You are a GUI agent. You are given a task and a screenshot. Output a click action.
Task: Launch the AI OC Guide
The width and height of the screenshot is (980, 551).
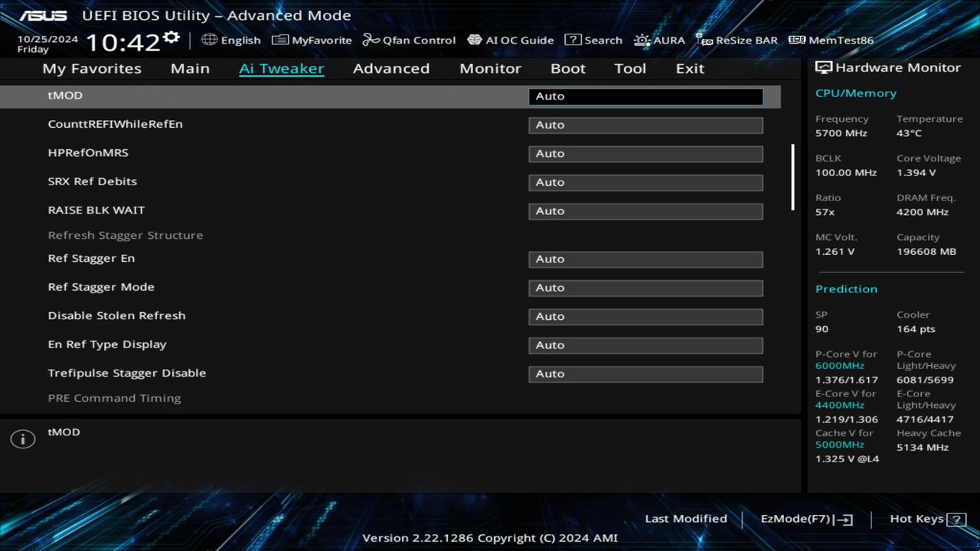510,40
